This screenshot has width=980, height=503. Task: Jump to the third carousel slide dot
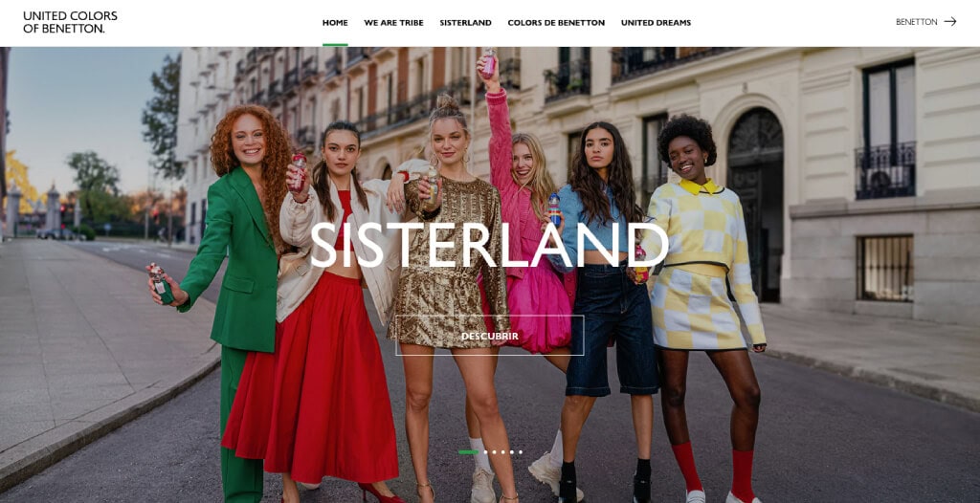(x=495, y=452)
